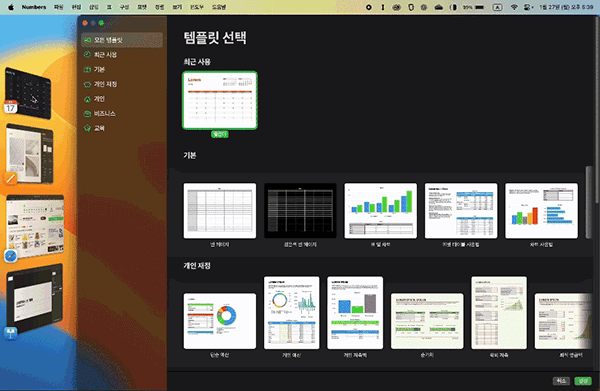Image resolution: width=600 pixels, height=391 pixels.
Task: Open the 도움말 menu in menu bar
Action: (219, 7)
